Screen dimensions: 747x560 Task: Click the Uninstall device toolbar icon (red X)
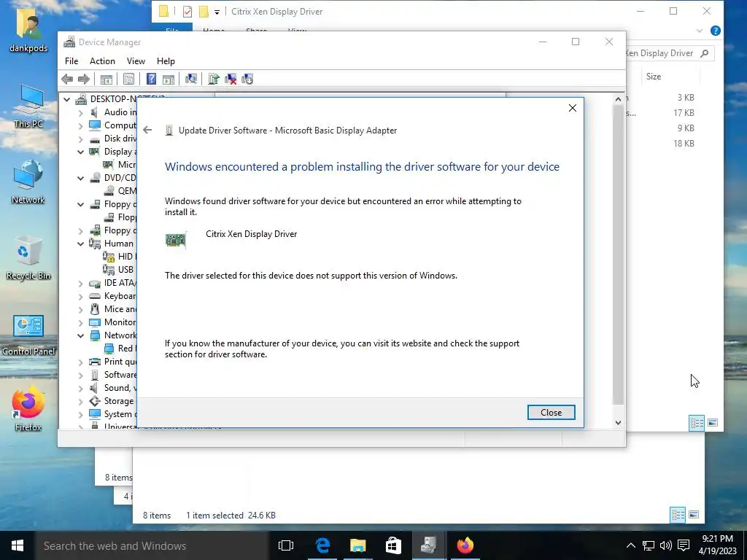[x=231, y=79]
